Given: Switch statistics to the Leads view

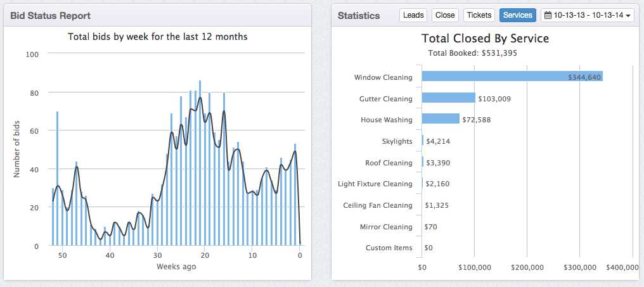Looking at the screenshot, I should 413,15.
